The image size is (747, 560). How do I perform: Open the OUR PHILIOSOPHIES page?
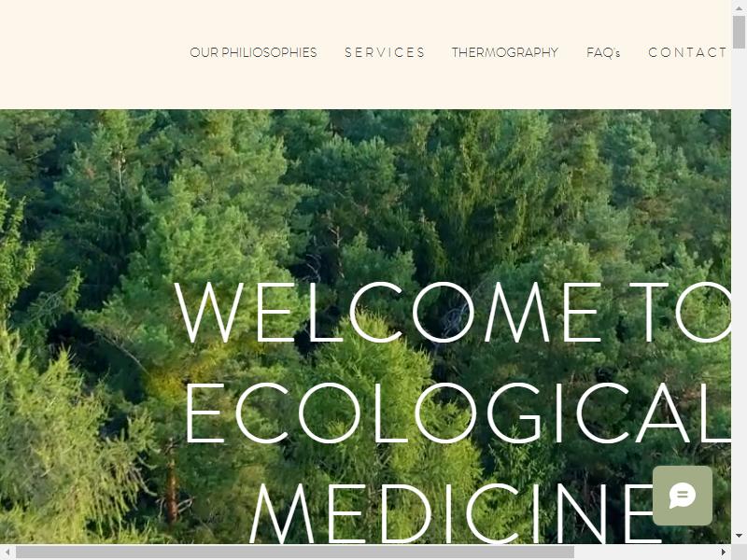tap(253, 52)
